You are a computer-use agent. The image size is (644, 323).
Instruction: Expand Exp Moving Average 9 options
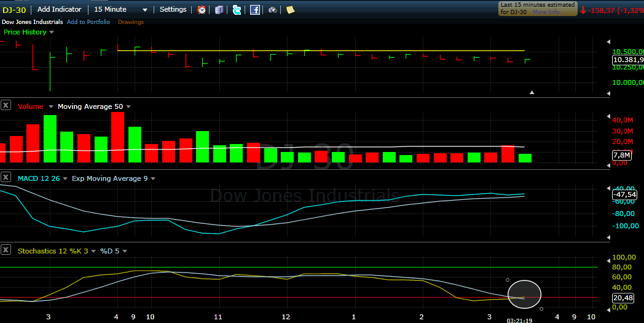tap(153, 178)
